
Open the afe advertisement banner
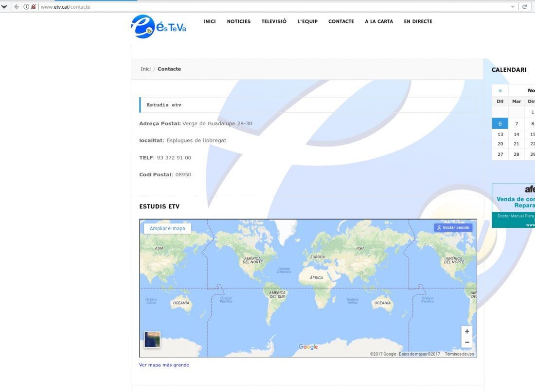[x=513, y=205]
